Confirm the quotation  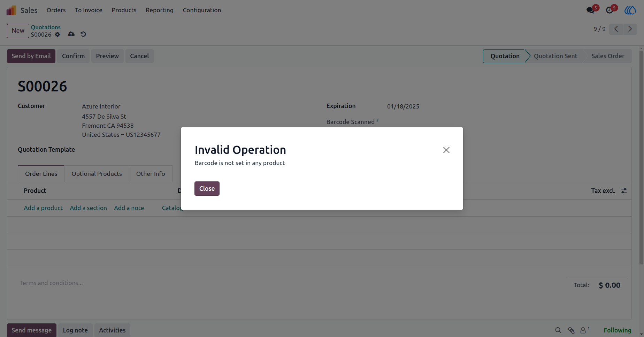coord(73,56)
